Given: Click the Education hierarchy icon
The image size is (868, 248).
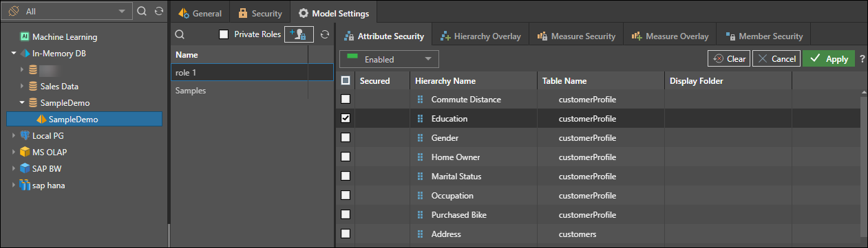Looking at the screenshot, I should [x=420, y=119].
